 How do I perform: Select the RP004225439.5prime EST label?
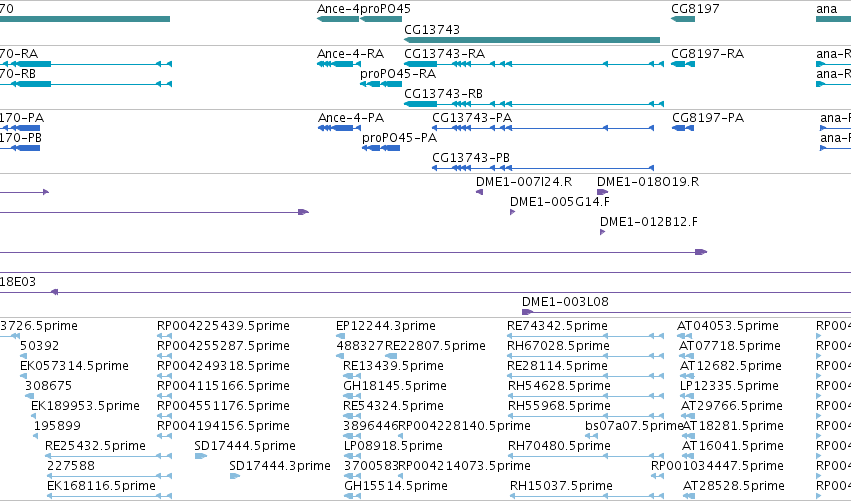(223, 326)
